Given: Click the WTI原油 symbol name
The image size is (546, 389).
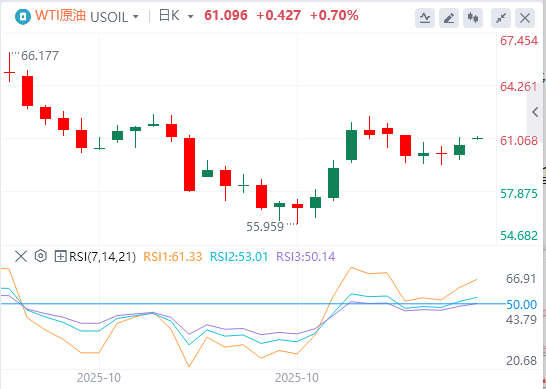Looking at the screenshot, I should [60, 16].
